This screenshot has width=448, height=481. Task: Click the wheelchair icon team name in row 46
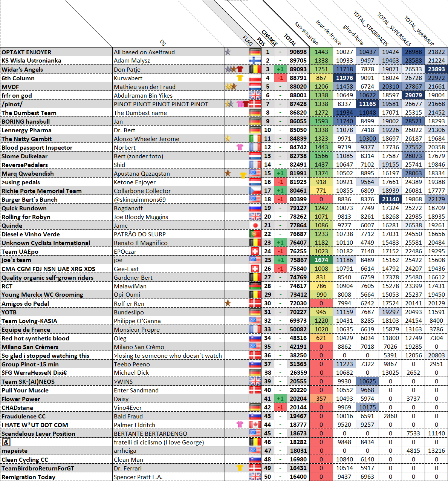pos(6,442)
